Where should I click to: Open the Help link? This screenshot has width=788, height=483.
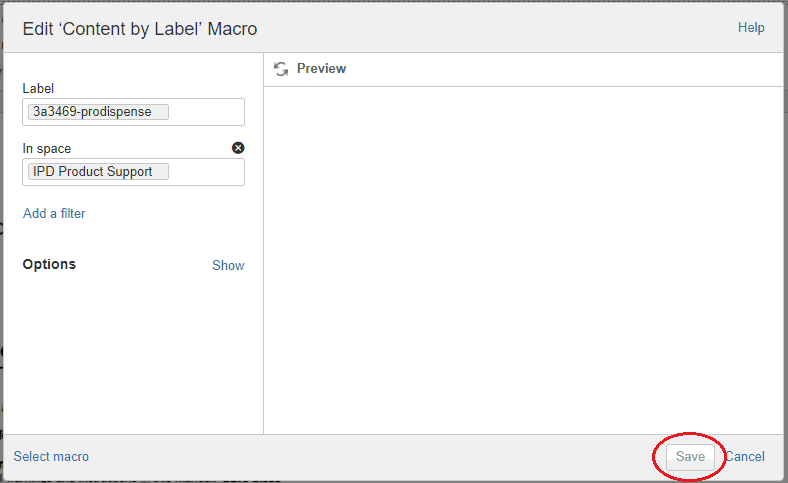(751, 28)
